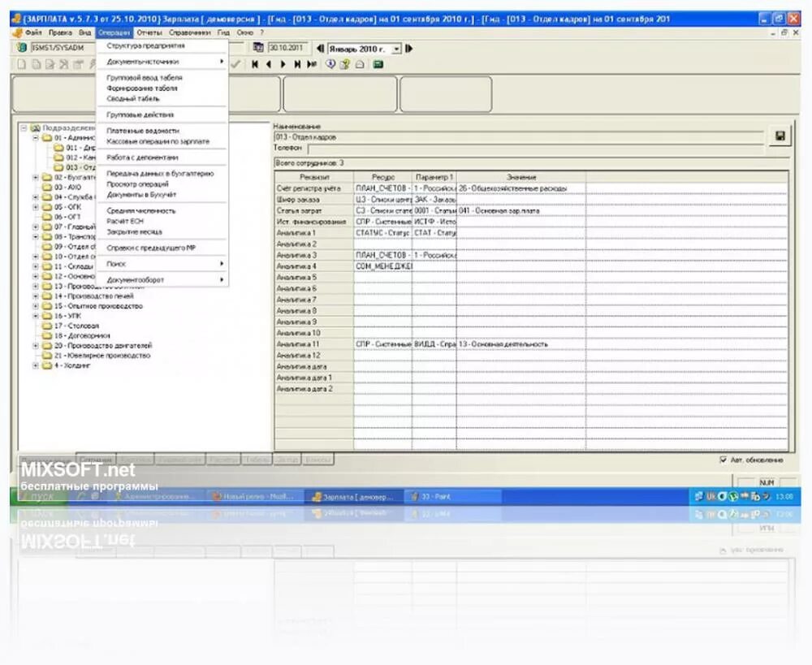The image size is (812, 665).
Task: Collapse the 01 - Админ department node
Action: (x=36, y=138)
